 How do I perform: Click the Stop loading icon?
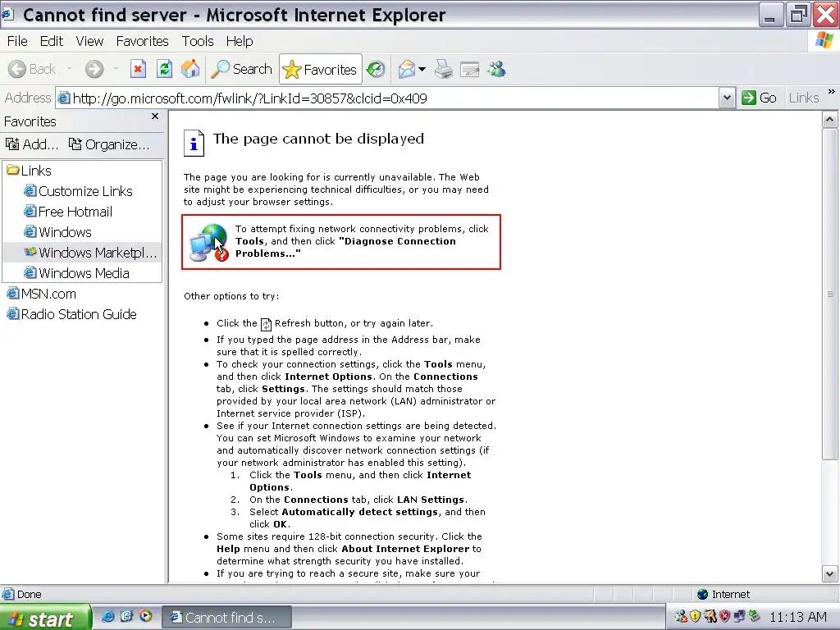click(138, 69)
